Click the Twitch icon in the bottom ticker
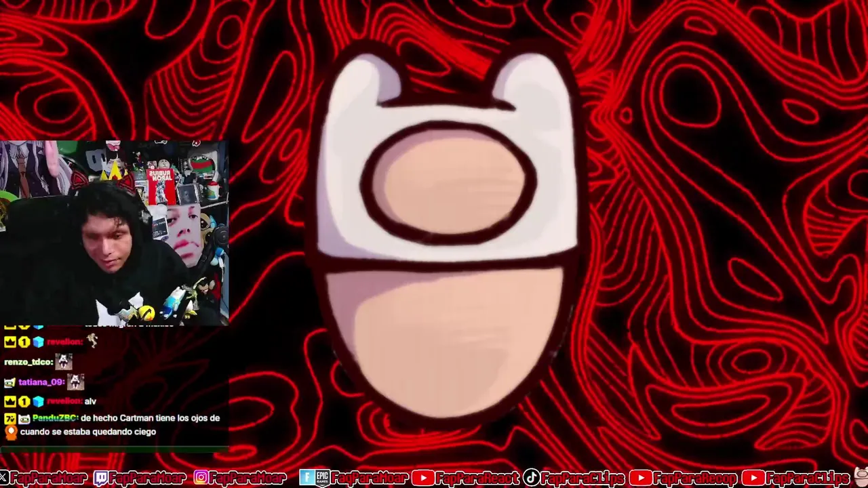Image resolution: width=868 pixels, height=488 pixels. tap(100, 478)
